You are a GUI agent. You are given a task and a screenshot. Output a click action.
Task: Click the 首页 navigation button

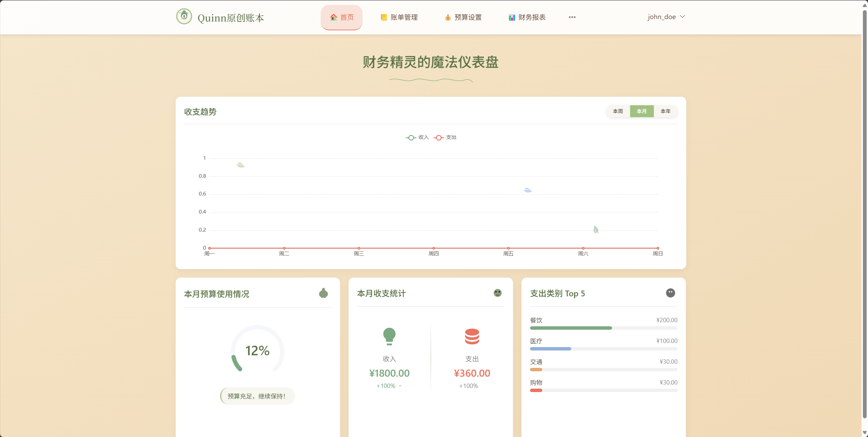pyautogui.click(x=341, y=17)
